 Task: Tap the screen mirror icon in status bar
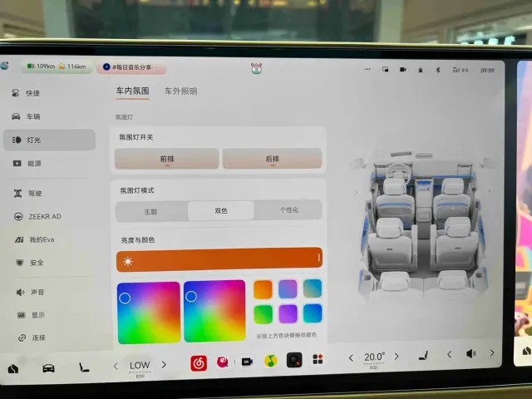point(386,69)
